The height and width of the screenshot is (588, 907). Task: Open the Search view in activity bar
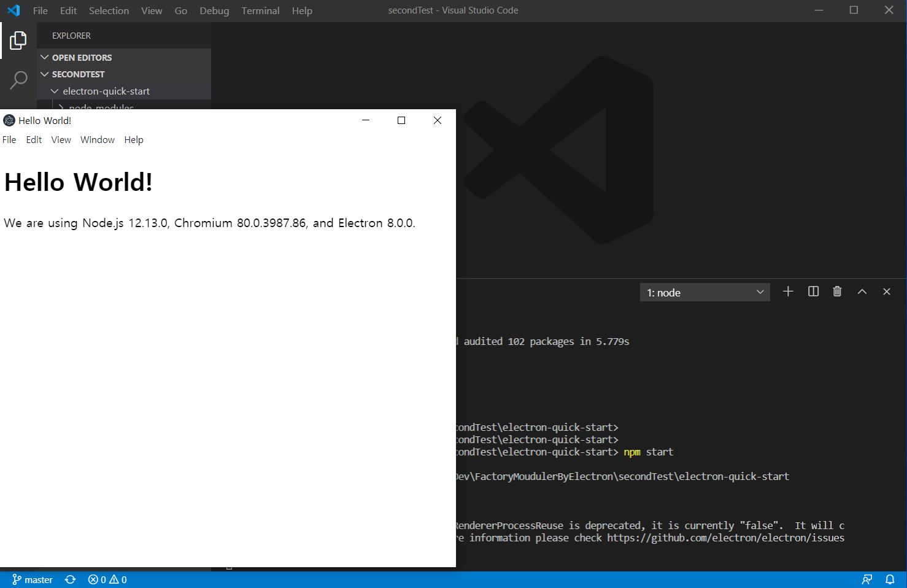point(18,80)
